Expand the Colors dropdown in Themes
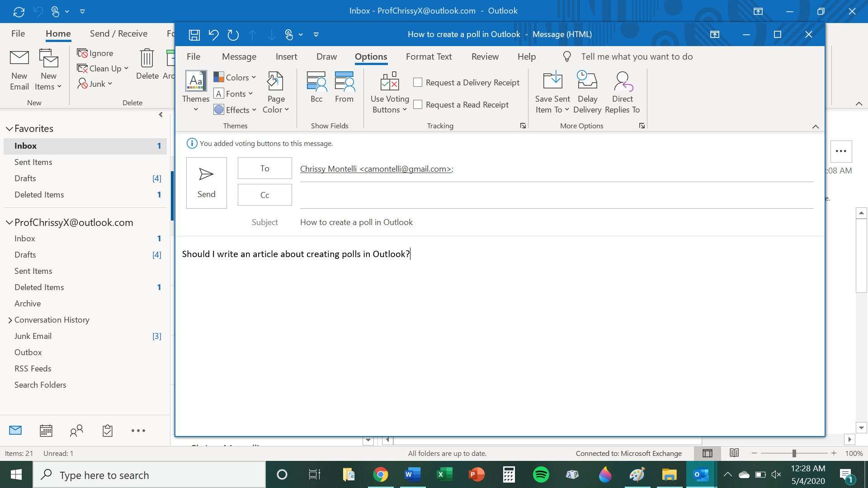Image resolution: width=868 pixels, height=488 pixels. click(234, 77)
